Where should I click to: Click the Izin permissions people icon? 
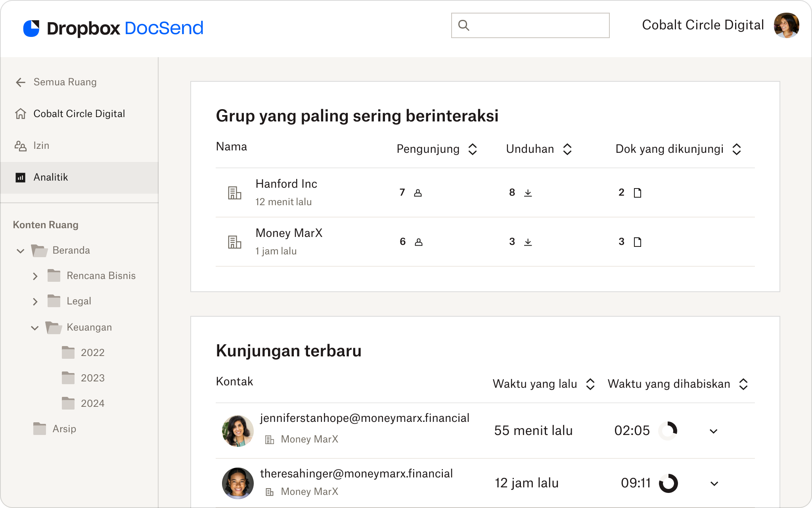pyautogui.click(x=21, y=146)
